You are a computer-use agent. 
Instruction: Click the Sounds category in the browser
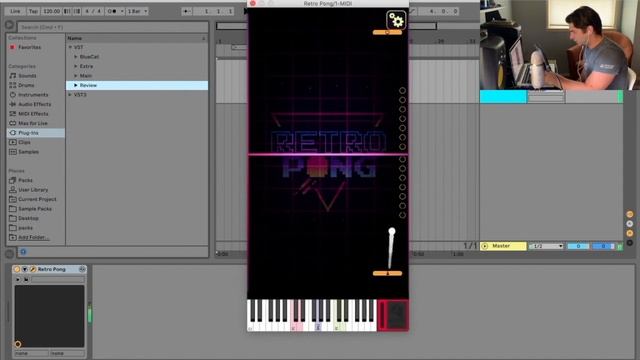[x=27, y=76]
